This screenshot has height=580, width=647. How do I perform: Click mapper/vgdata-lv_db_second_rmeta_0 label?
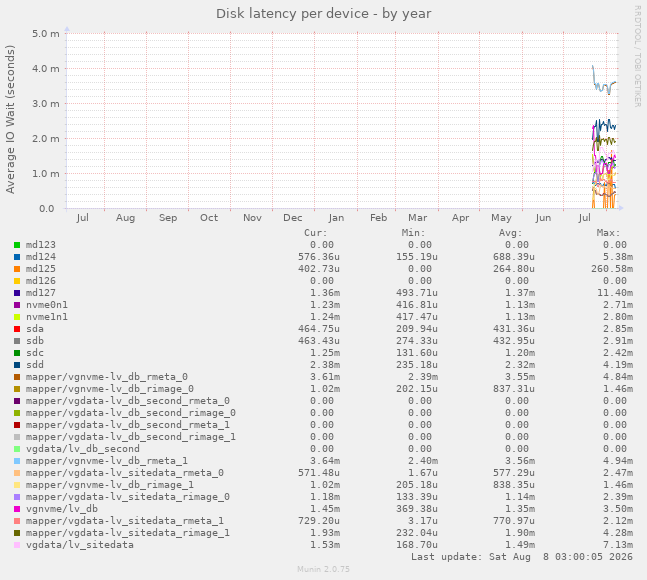coord(128,401)
